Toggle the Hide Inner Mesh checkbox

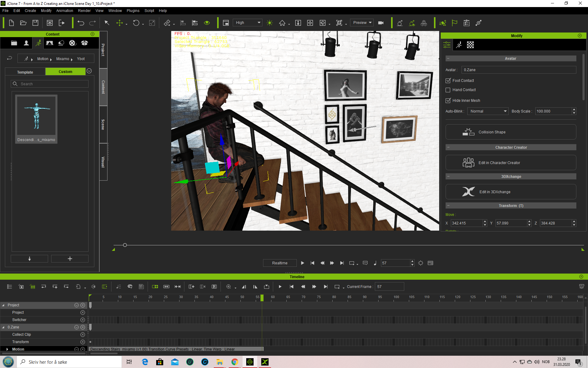448,101
